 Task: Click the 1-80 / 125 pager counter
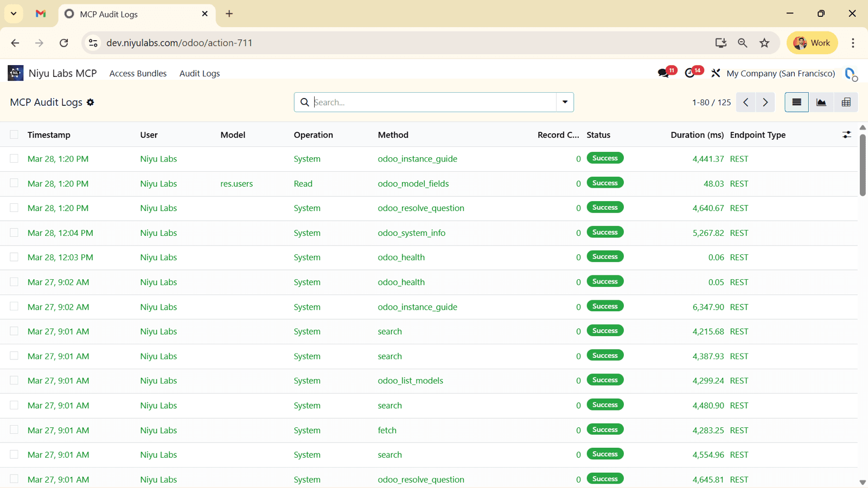click(711, 102)
